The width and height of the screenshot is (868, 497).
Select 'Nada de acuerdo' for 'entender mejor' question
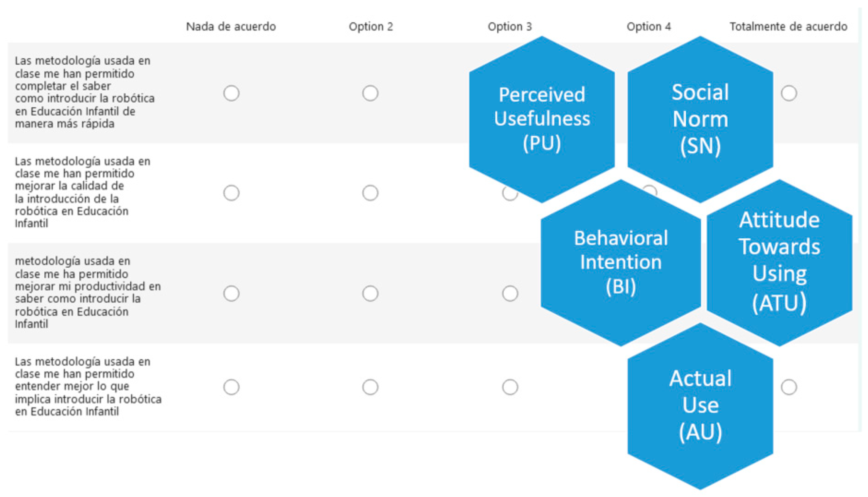[x=231, y=387]
